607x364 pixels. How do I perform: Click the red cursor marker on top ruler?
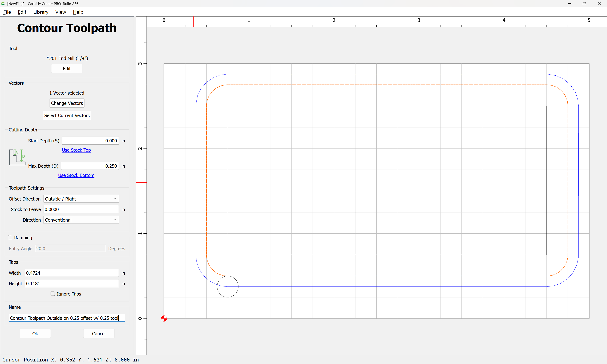coord(193,21)
